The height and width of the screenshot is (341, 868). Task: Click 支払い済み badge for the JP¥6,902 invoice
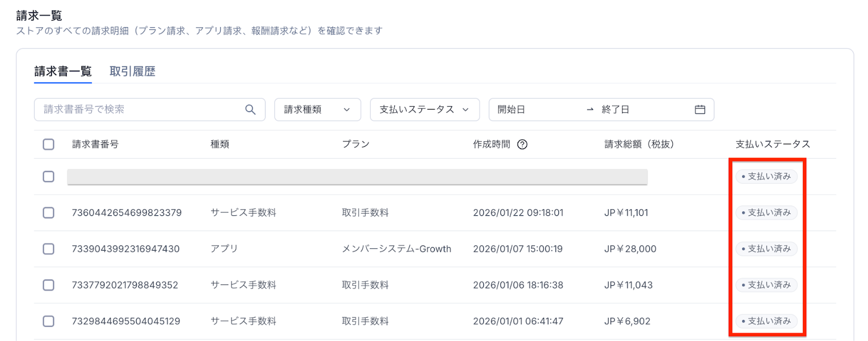766,321
